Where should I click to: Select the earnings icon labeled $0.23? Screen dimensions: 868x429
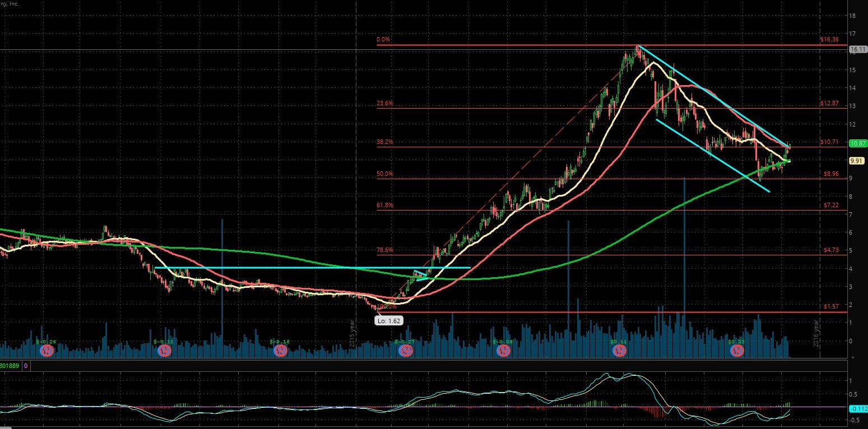[737, 351]
